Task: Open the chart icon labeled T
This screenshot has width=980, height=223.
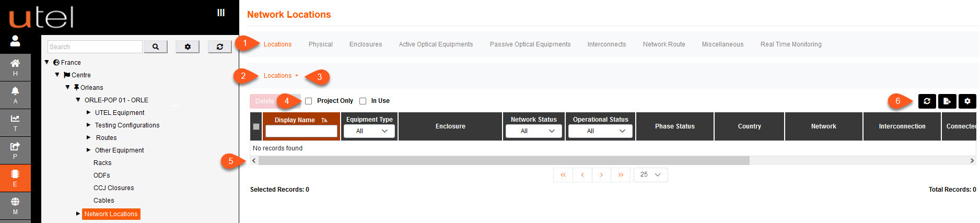Action: [15, 122]
